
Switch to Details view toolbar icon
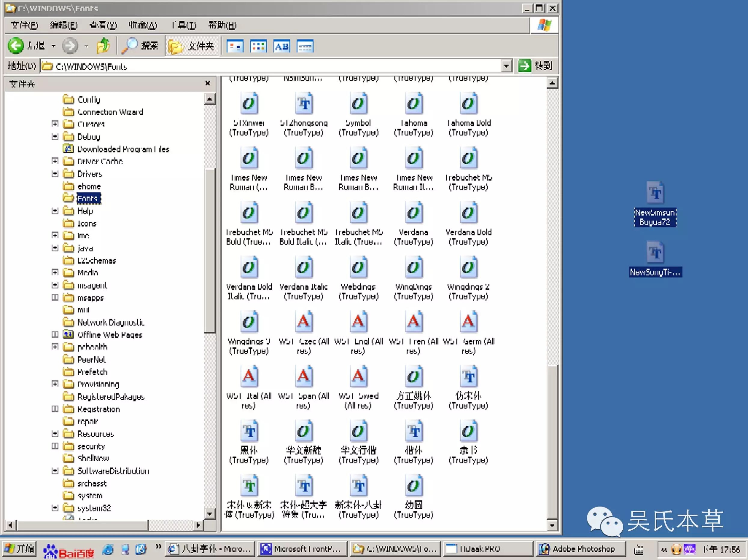(305, 46)
